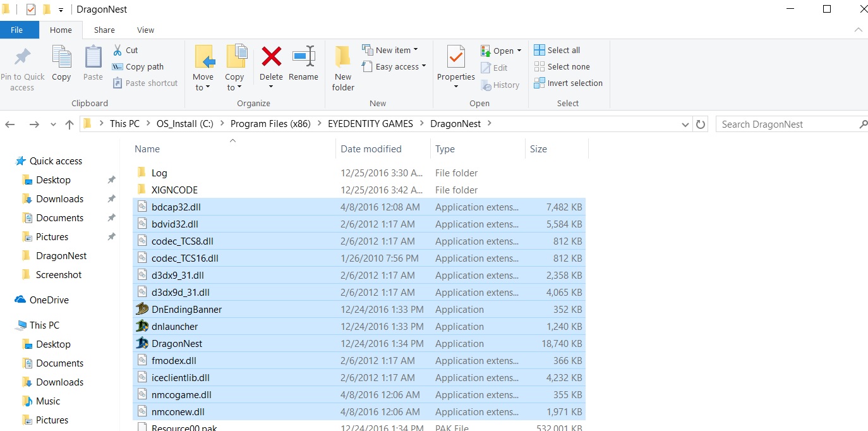
Task: Expand the address bar history dropdown
Action: (685, 124)
